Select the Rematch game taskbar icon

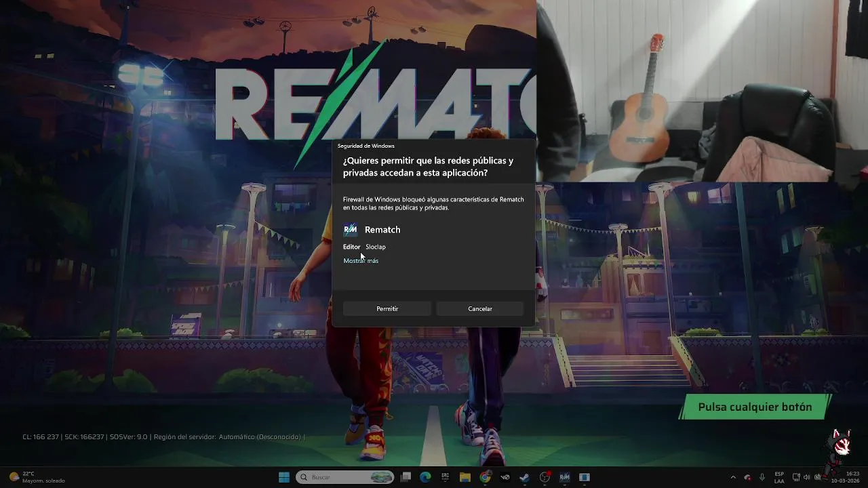[x=564, y=477]
